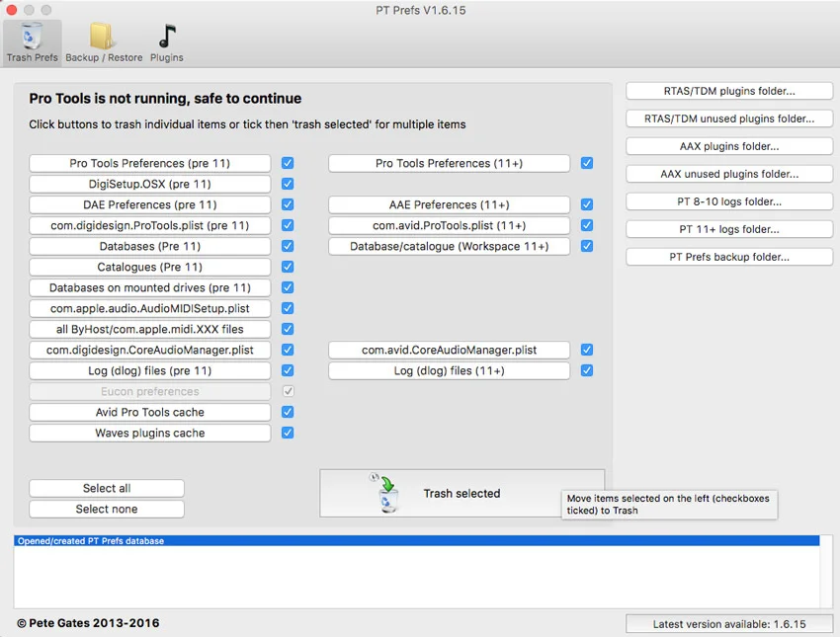840x637 pixels.
Task: Click Databases (Pre 11) button
Action: coord(150,246)
